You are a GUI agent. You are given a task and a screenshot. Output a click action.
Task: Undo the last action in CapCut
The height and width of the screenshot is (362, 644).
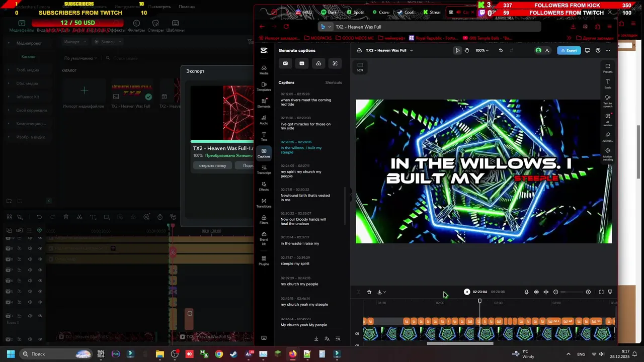501,50
